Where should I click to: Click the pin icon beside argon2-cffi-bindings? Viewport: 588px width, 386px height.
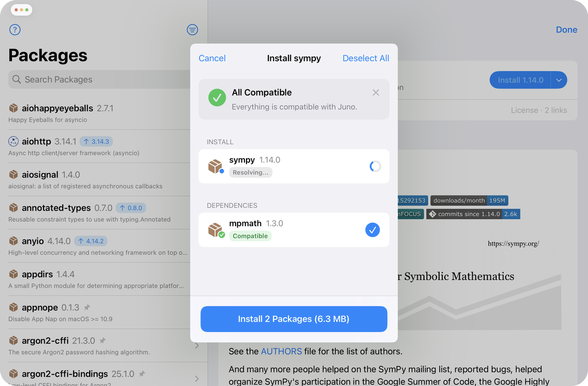click(x=142, y=374)
